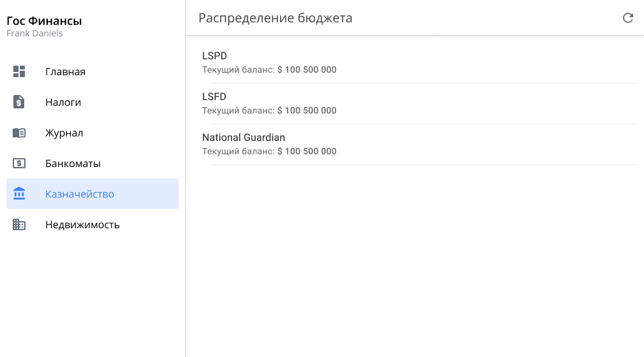The height and width of the screenshot is (357, 644).
Task: Click the dashboard icon next to Главная
Action: [19, 71]
